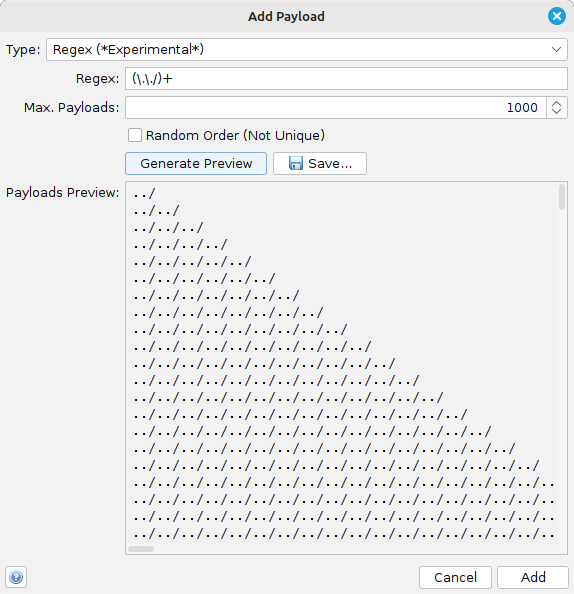Select the first preview line "../"

click(x=144, y=194)
